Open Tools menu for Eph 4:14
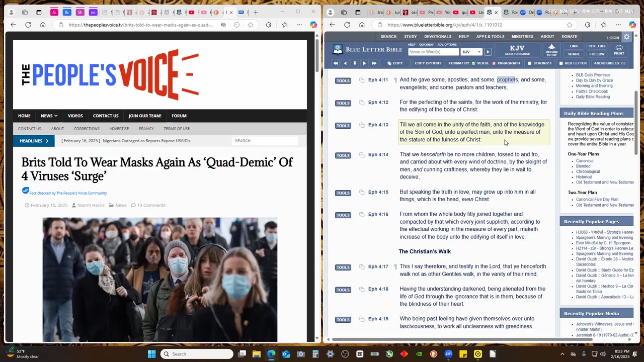 point(343,155)
